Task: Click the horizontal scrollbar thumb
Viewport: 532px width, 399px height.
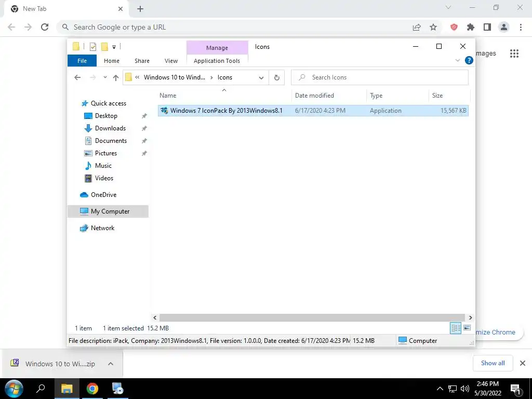Action: (312, 317)
